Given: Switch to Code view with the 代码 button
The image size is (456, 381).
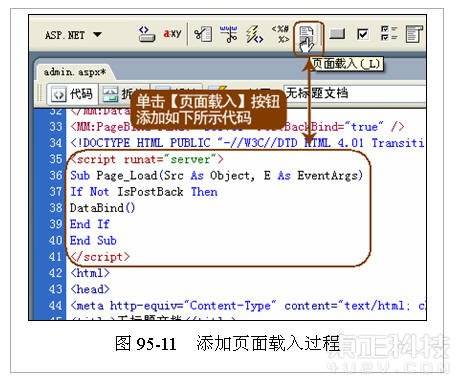Looking at the screenshot, I should pyautogui.click(x=73, y=94).
